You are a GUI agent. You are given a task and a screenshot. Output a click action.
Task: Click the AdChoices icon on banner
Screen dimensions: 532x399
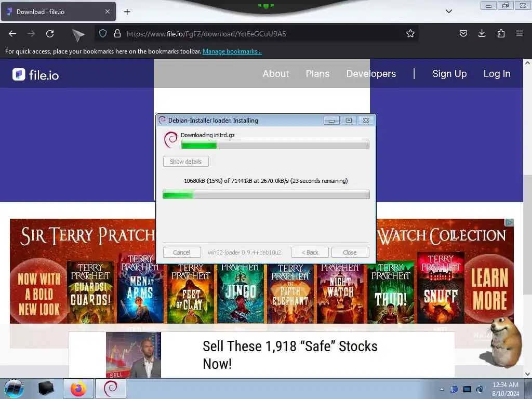point(509,222)
